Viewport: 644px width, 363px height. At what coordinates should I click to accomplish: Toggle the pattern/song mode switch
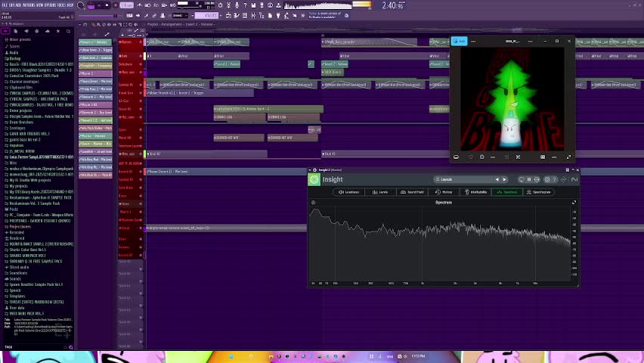(91, 6)
